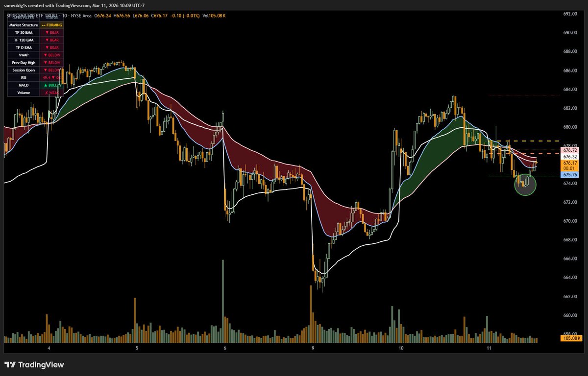588x376 pixels.
Task: Click the date label 4 on the time axis
Action: 49,348
